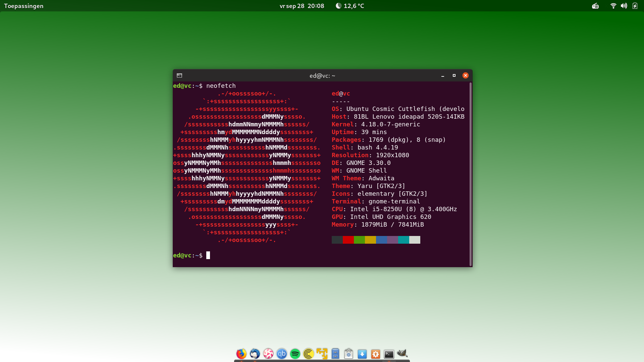
Task: Close the ed@vc terminal window
Action: coord(466,75)
